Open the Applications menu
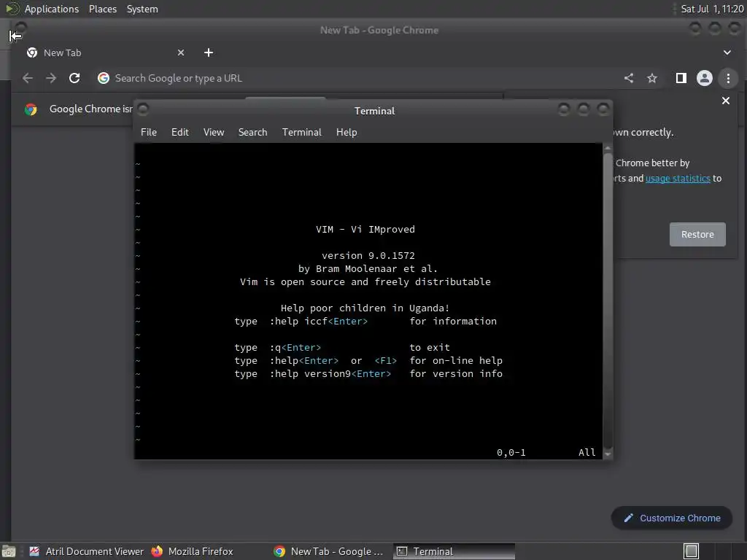Viewport: 747px width, 560px height. (x=52, y=9)
